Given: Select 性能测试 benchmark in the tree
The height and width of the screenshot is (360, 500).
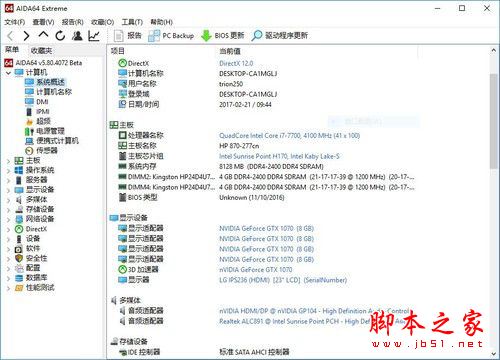Looking at the screenshot, I should coord(35,288).
